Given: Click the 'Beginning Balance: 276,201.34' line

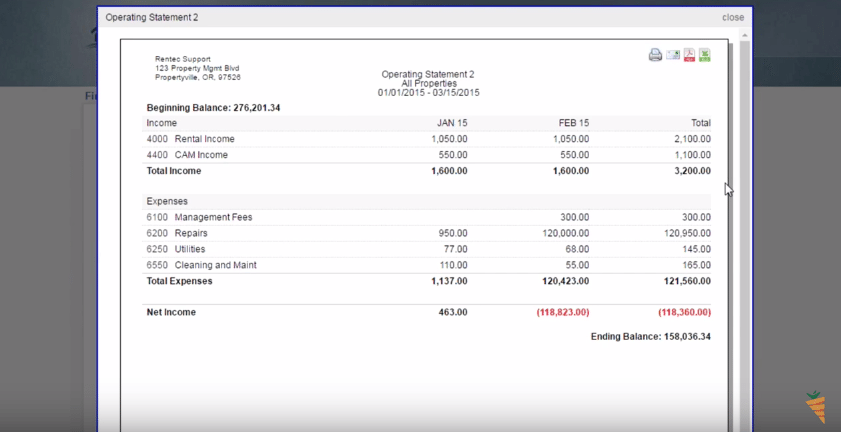Looking at the screenshot, I should point(213,108).
